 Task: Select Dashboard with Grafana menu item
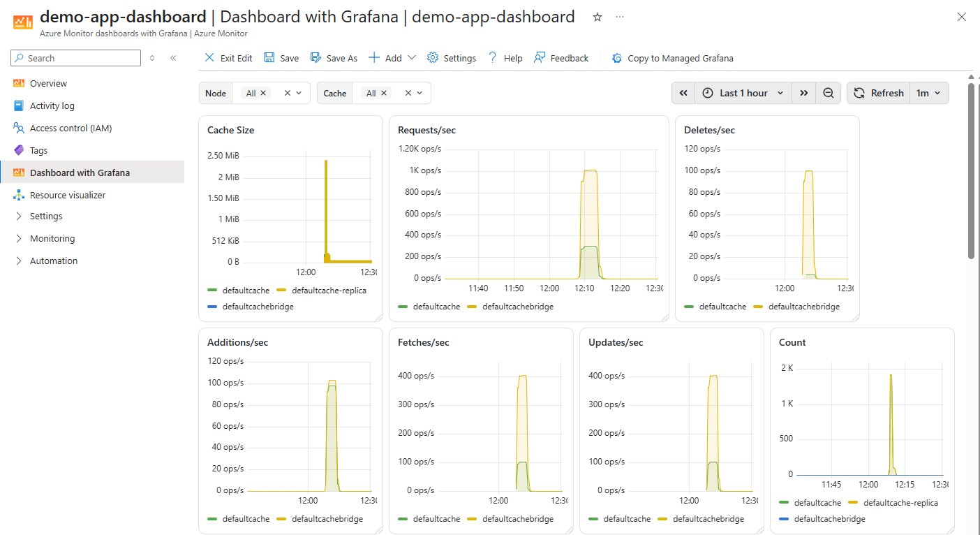pyautogui.click(x=92, y=173)
